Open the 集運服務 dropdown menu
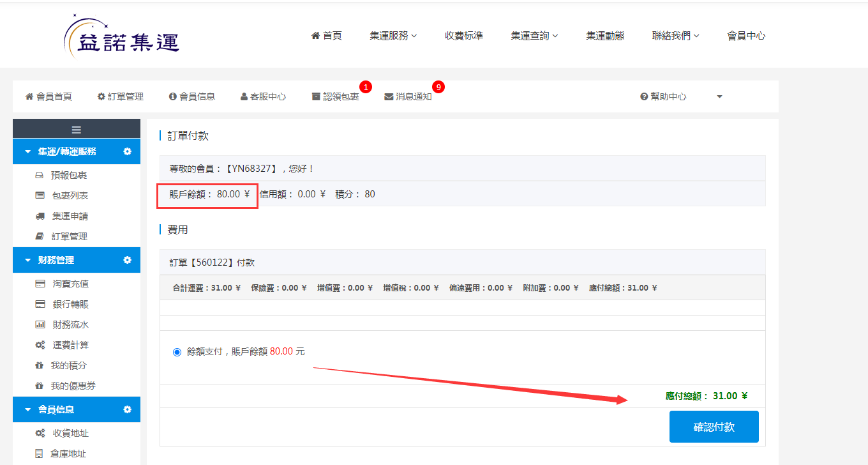This screenshot has width=868, height=465. click(x=393, y=36)
